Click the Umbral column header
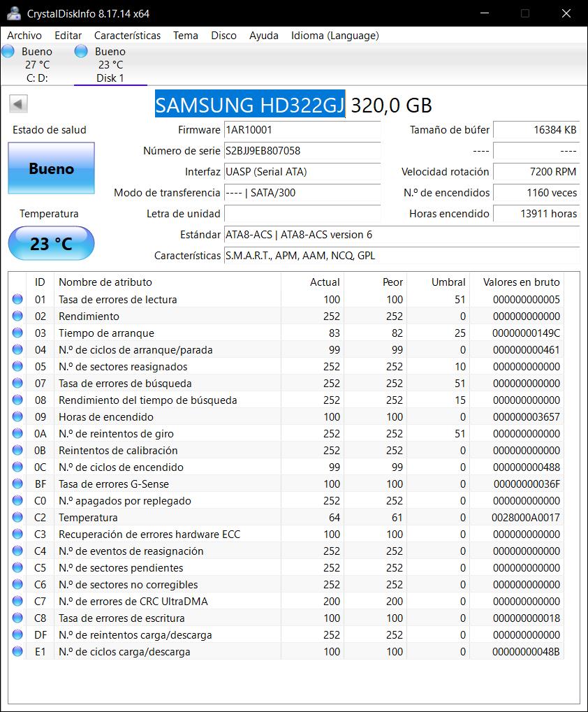 coord(439,282)
